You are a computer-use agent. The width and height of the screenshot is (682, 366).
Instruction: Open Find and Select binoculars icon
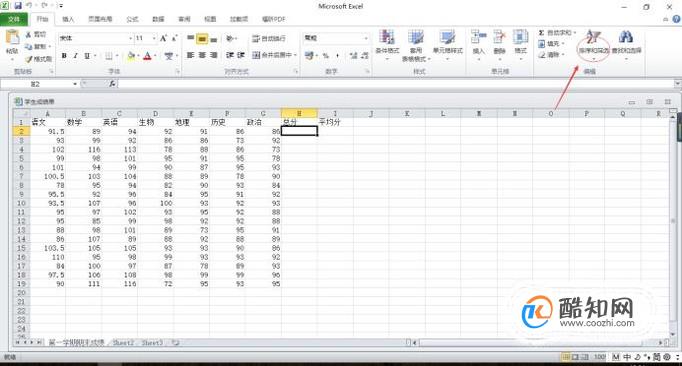pyautogui.click(x=626, y=37)
